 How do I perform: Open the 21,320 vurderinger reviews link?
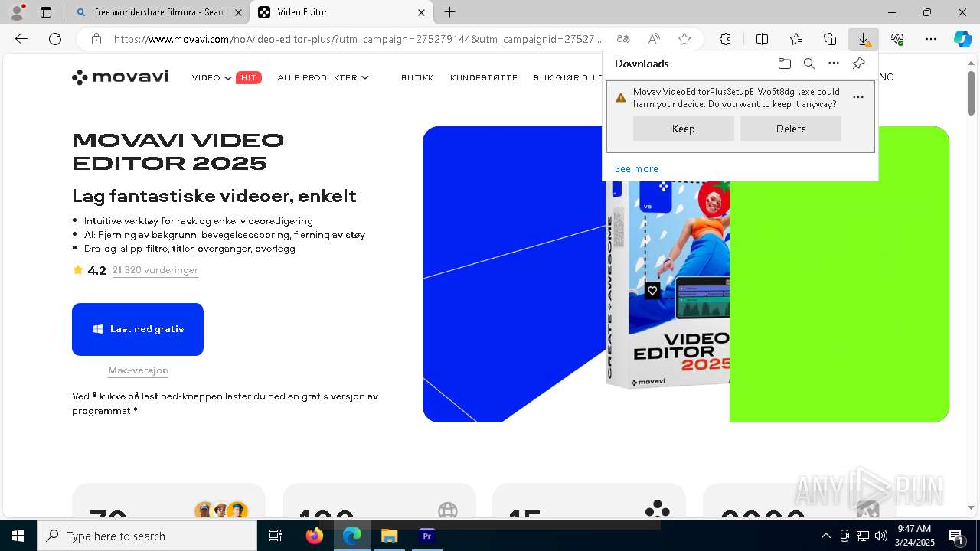pyautogui.click(x=155, y=270)
